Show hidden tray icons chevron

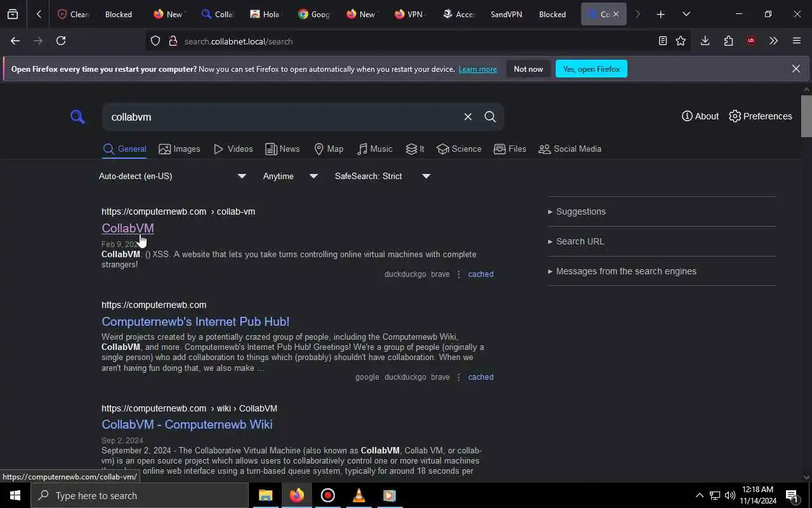699,495
